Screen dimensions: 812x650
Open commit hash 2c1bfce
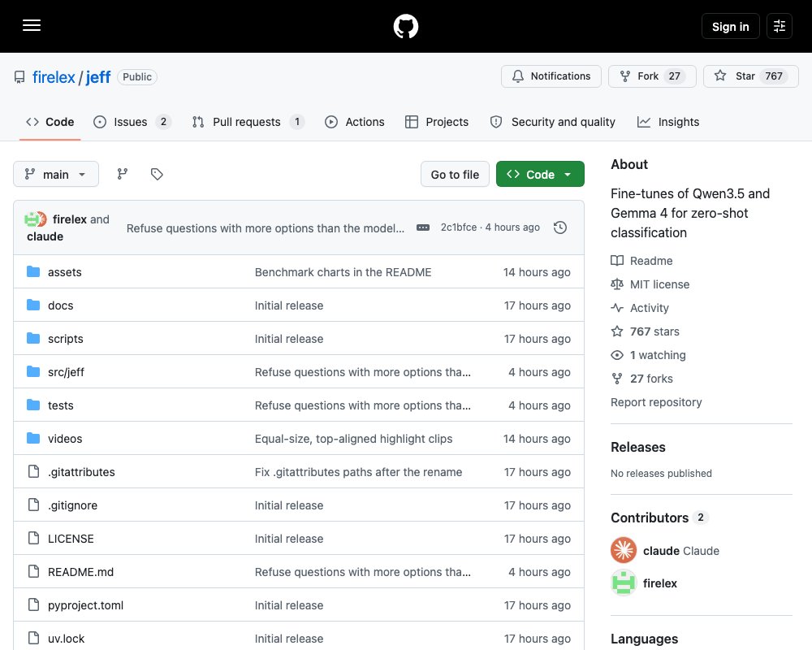click(x=458, y=227)
